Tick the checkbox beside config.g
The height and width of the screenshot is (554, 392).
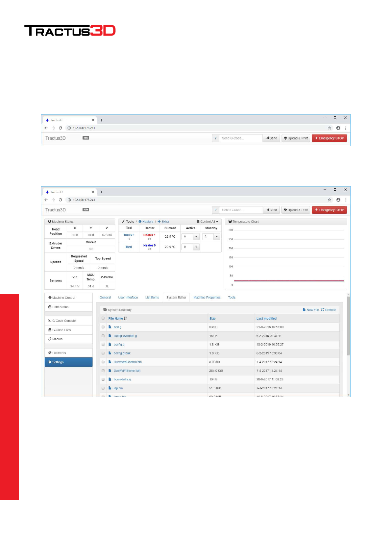click(x=103, y=344)
